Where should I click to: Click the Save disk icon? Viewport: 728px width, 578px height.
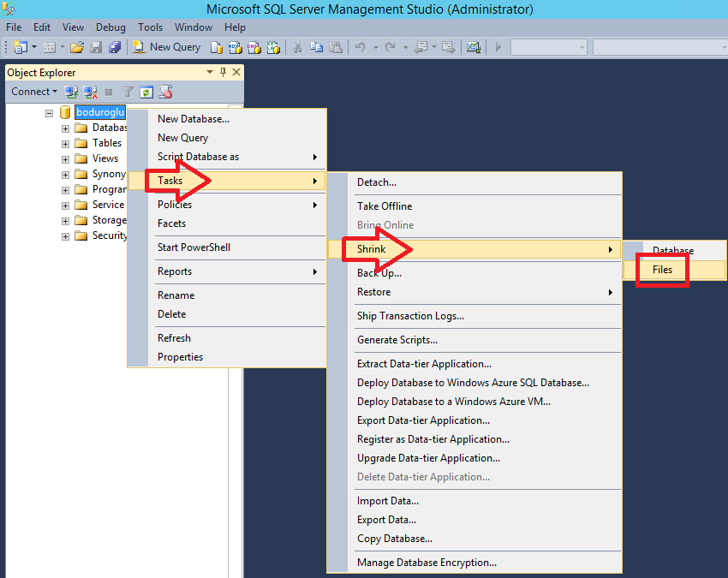[96, 47]
